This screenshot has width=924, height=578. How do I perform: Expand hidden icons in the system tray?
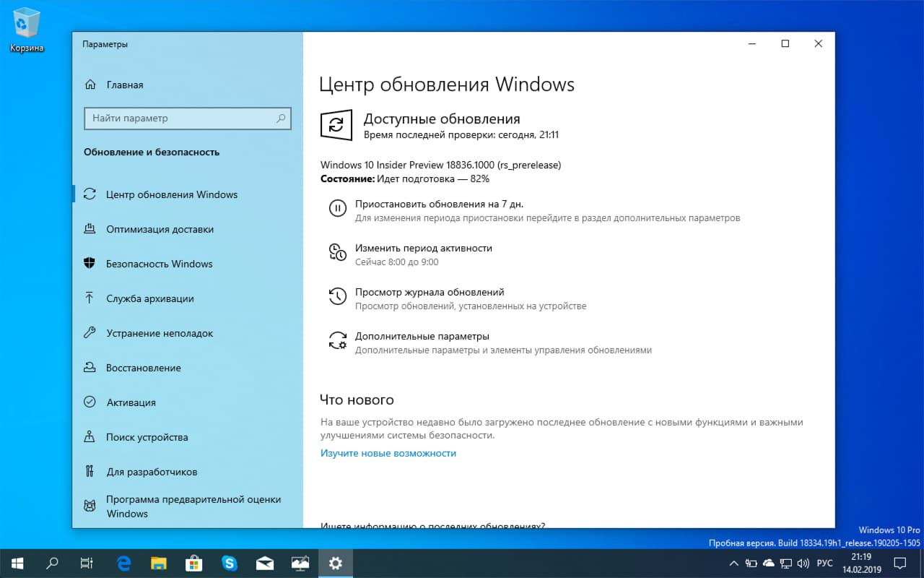point(733,563)
